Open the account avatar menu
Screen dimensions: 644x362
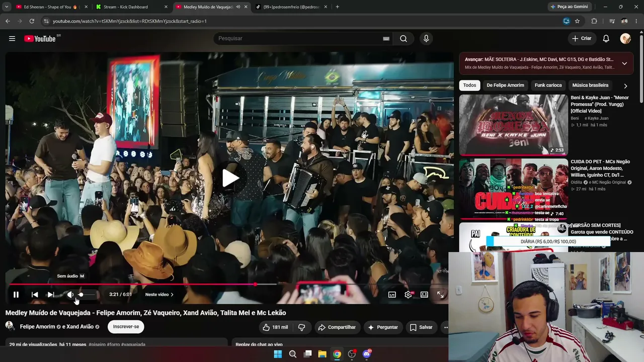point(625,39)
